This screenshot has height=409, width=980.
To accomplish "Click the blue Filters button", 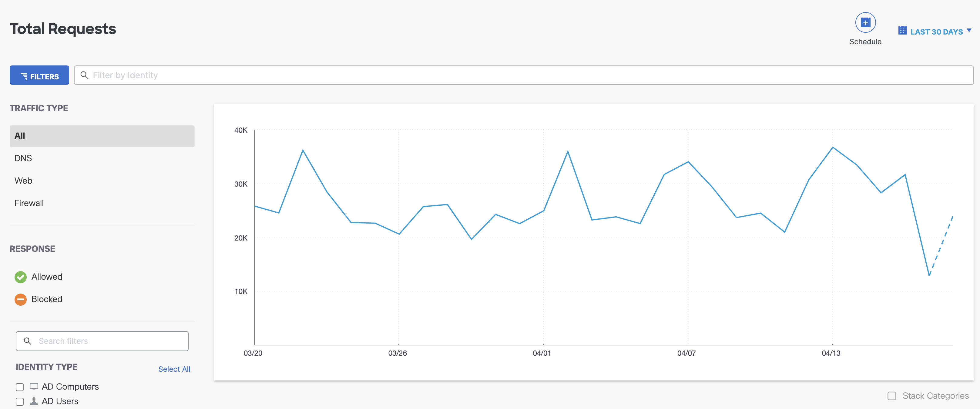I will tap(39, 75).
